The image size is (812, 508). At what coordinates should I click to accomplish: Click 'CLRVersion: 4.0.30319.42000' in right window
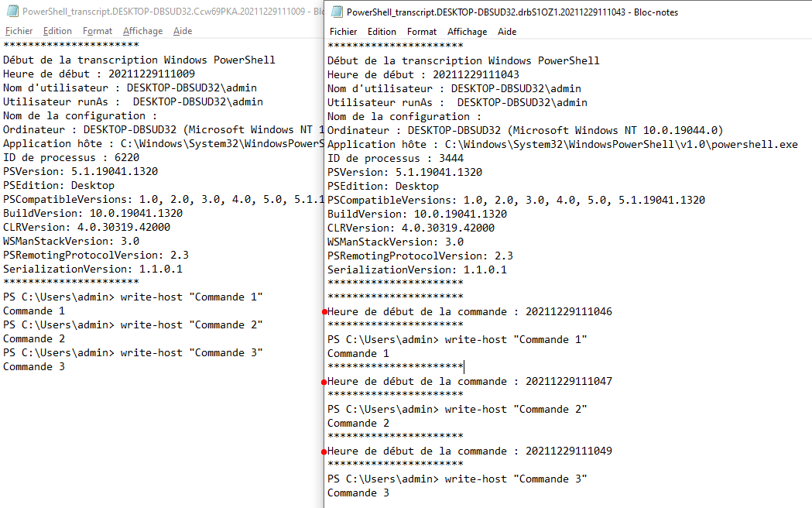pyautogui.click(x=411, y=228)
